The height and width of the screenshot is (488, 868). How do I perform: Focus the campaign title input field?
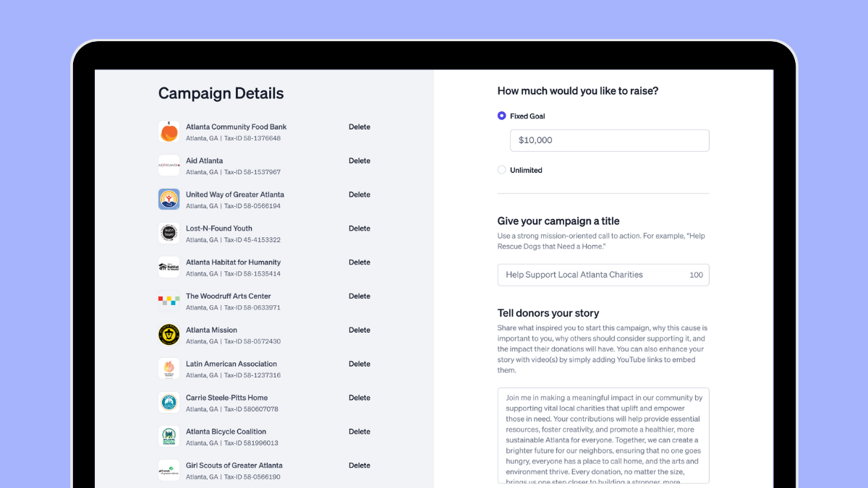pos(603,275)
